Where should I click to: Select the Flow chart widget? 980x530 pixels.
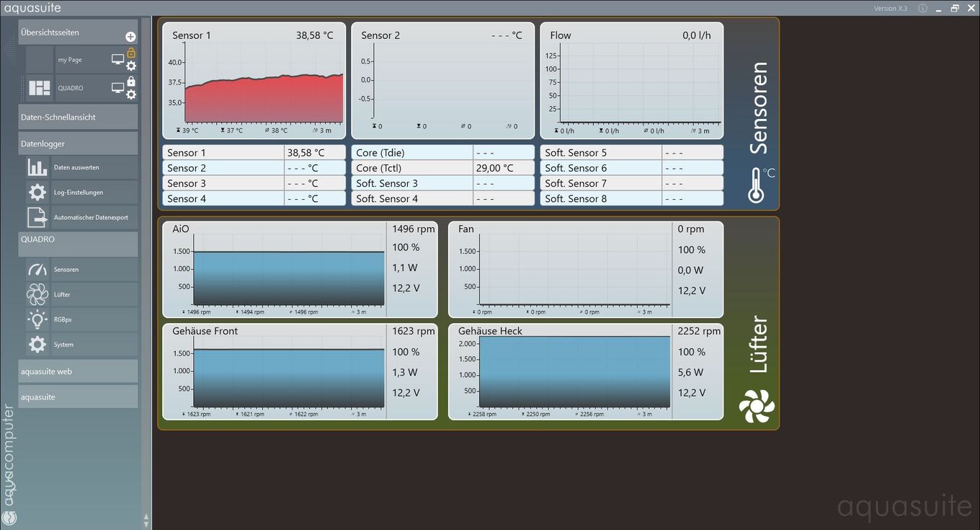tap(632, 80)
